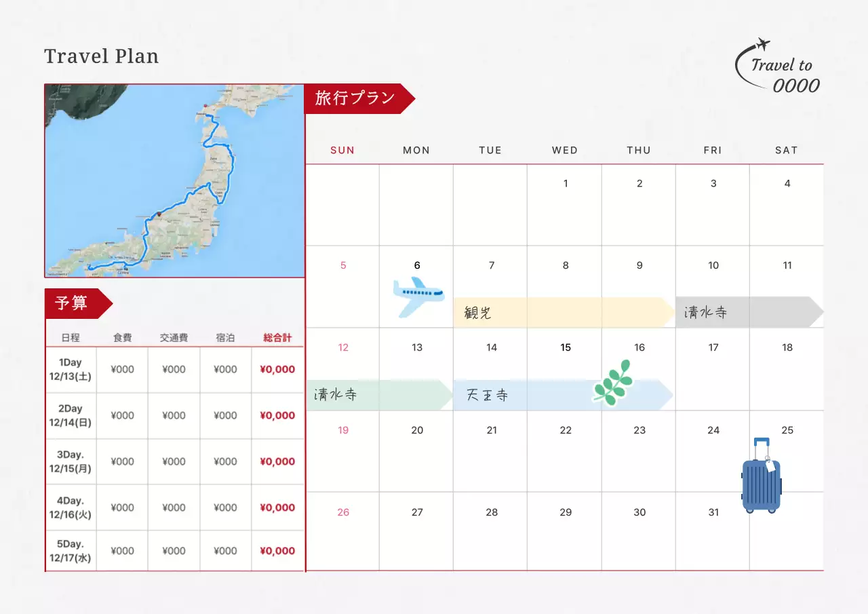Select the blue suitcase icon near December 25
This screenshot has height=614, width=868.
(761, 475)
